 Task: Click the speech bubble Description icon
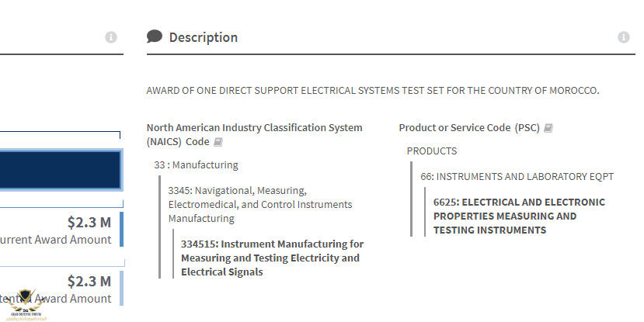click(x=155, y=36)
